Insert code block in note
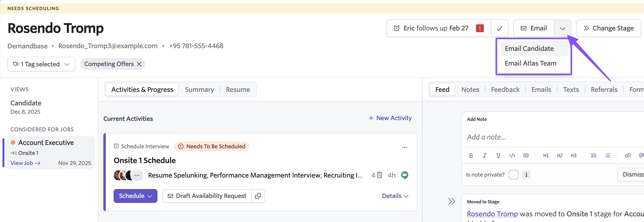 526,155
